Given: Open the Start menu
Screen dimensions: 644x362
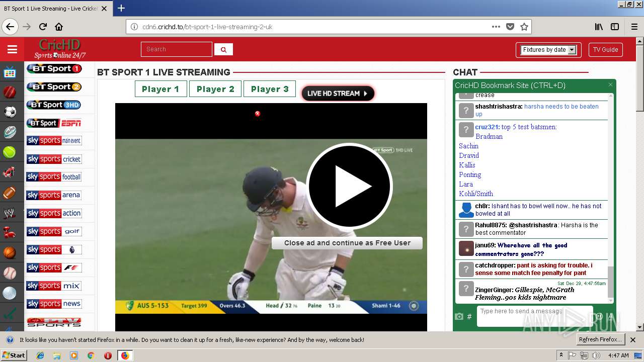Looking at the screenshot, I should (14, 355).
